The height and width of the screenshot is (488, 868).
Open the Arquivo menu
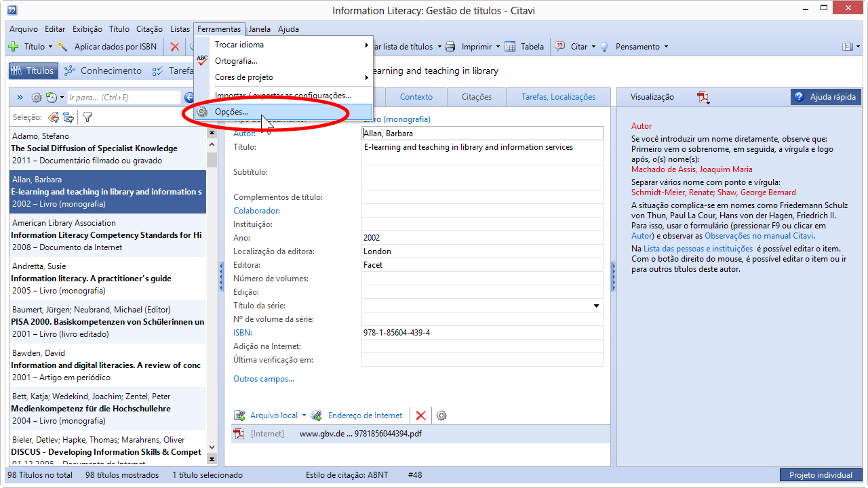click(x=24, y=29)
